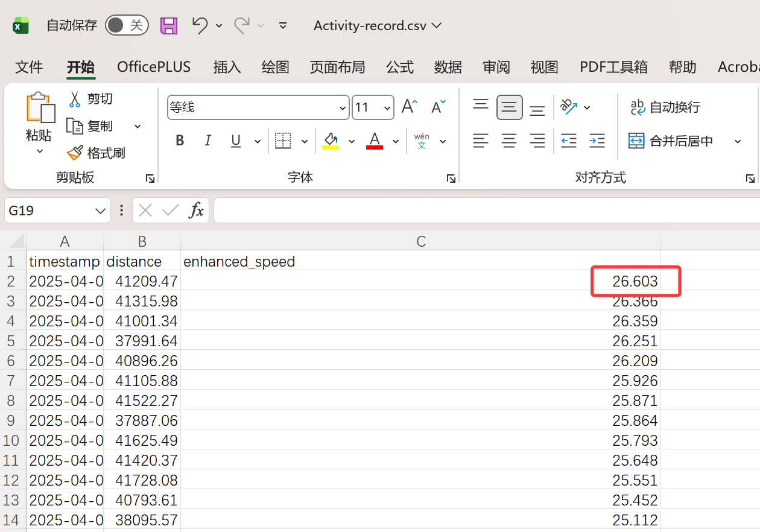Open the 对齐方式 dialog launcher
Screen dimensions: 760x532
(750, 179)
